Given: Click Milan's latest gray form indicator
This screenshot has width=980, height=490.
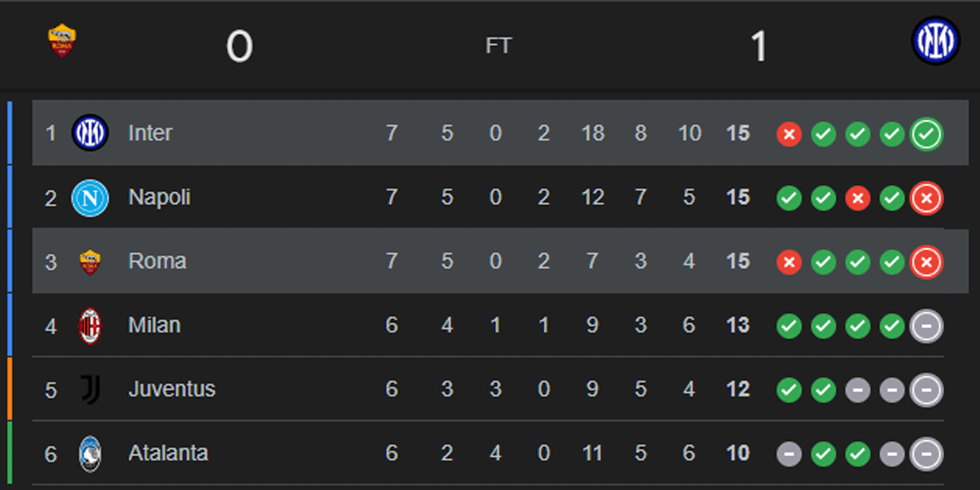Looking at the screenshot, I should 927,326.
